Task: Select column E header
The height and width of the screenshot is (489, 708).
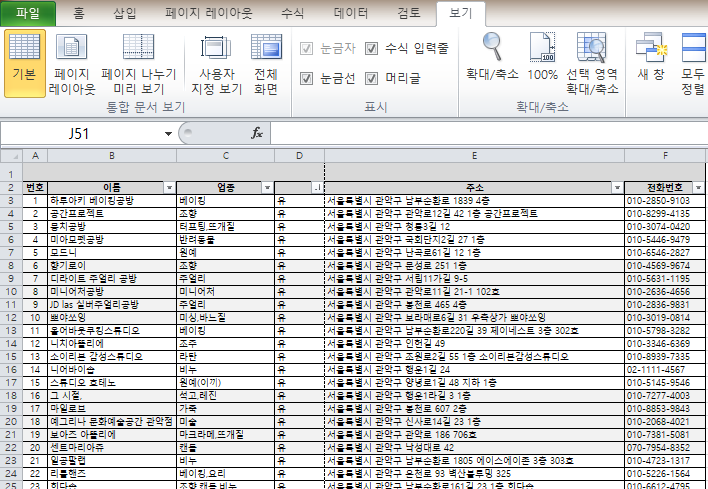Action: coord(474,156)
